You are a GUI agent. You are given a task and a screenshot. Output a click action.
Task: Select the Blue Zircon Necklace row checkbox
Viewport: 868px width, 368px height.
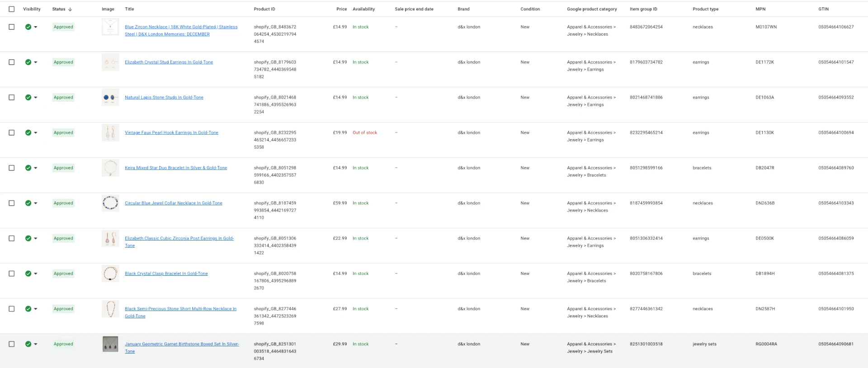click(x=12, y=27)
